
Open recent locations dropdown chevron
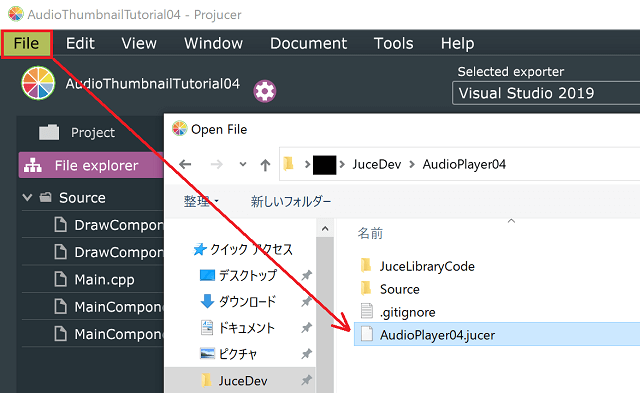(243, 164)
